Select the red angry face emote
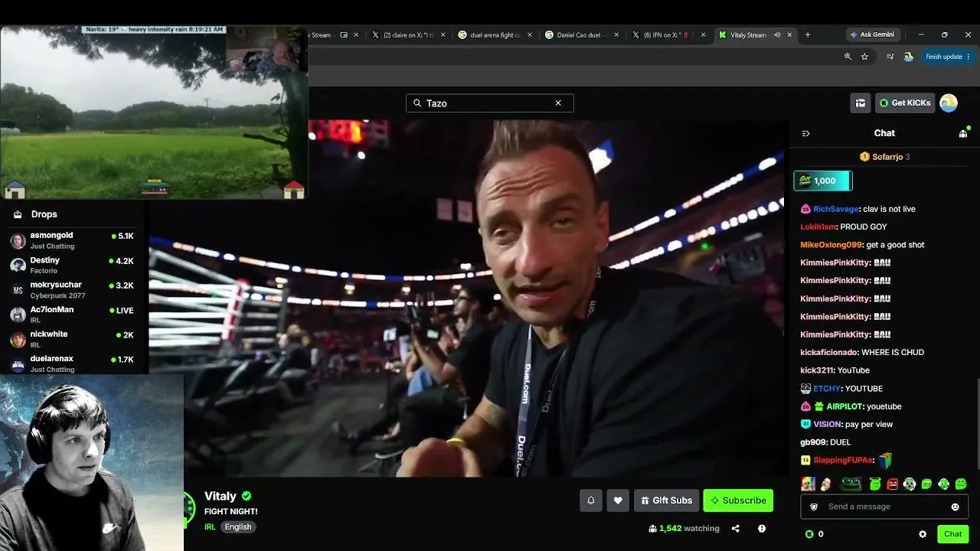This screenshot has height=551, width=980. [892, 484]
